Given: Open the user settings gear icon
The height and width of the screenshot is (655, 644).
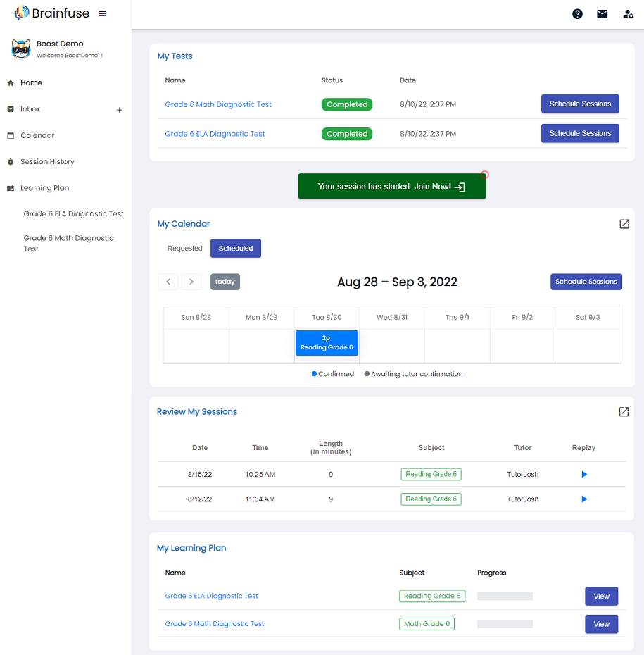Looking at the screenshot, I should tap(628, 14).
